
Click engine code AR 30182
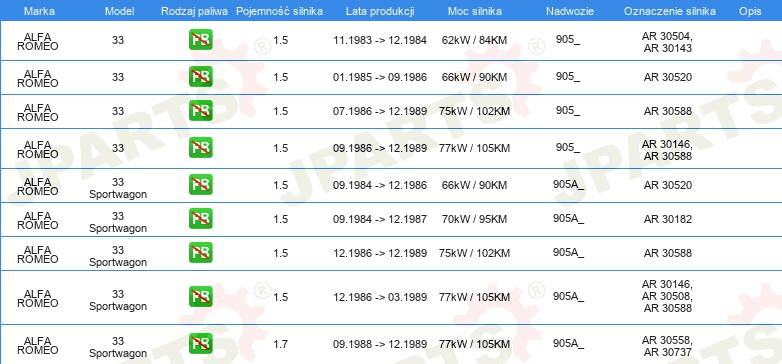668,219
